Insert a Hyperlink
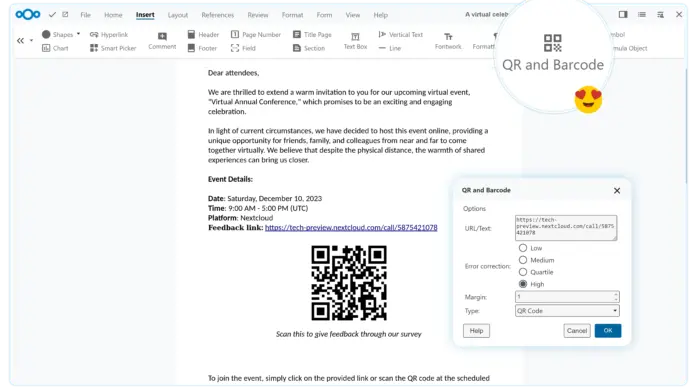The width and height of the screenshot is (695, 391). click(x=109, y=35)
